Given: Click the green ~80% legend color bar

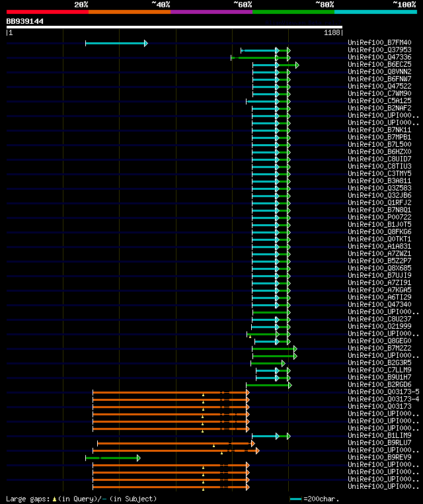Looking at the screenshot, I should [x=293, y=12].
